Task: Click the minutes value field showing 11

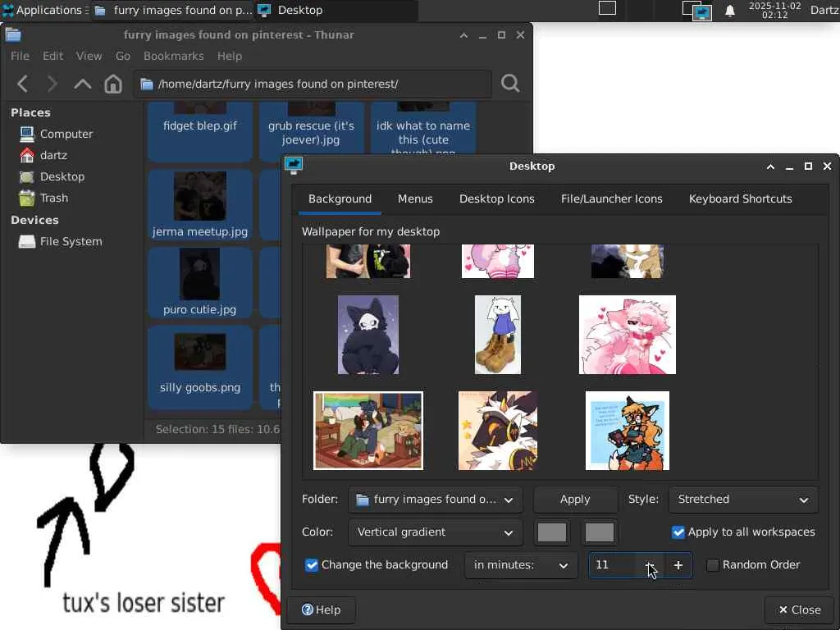Action: coord(612,565)
